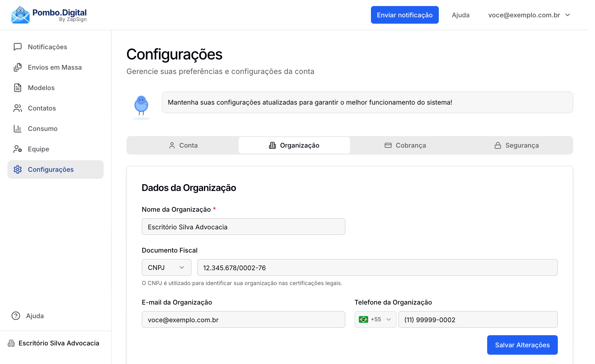This screenshot has width=595, height=364.
Task: Focus the E-mail da Organização input field
Action: tap(243, 319)
